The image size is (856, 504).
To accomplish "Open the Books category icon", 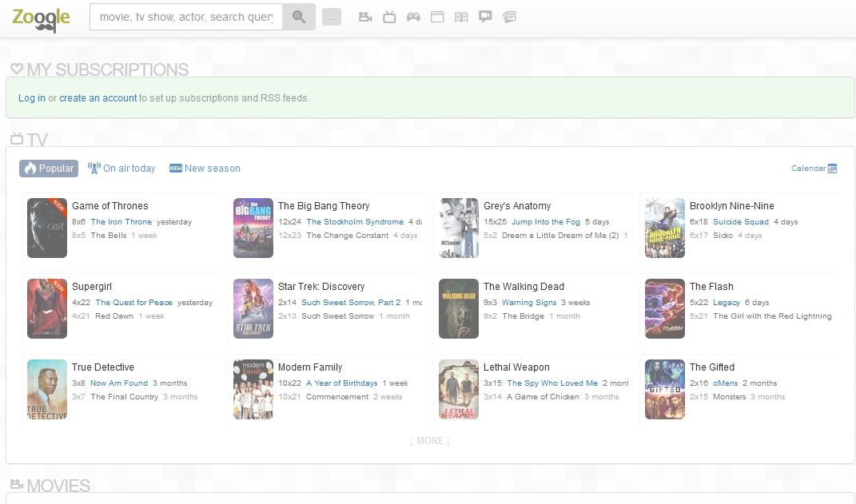I will pos(461,17).
